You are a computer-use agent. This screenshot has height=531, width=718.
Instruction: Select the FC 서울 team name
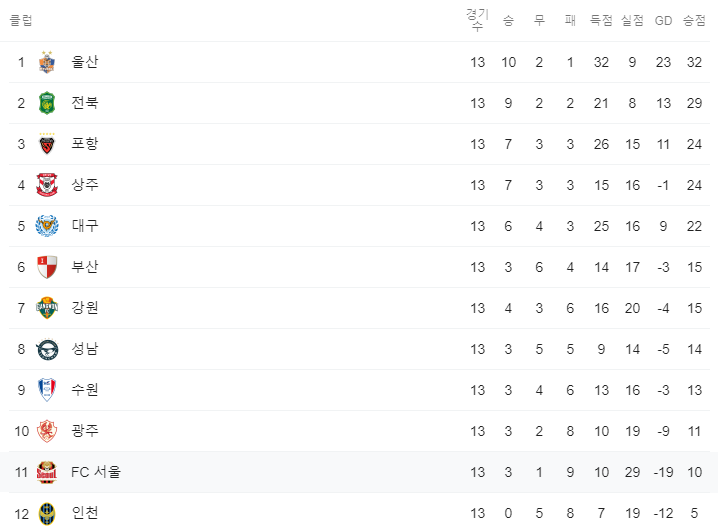[x=96, y=472]
